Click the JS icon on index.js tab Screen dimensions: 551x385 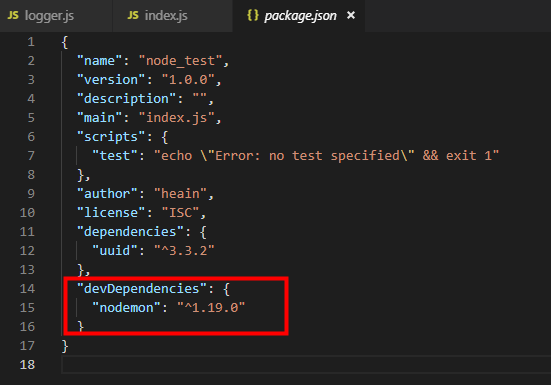pyautogui.click(x=132, y=15)
